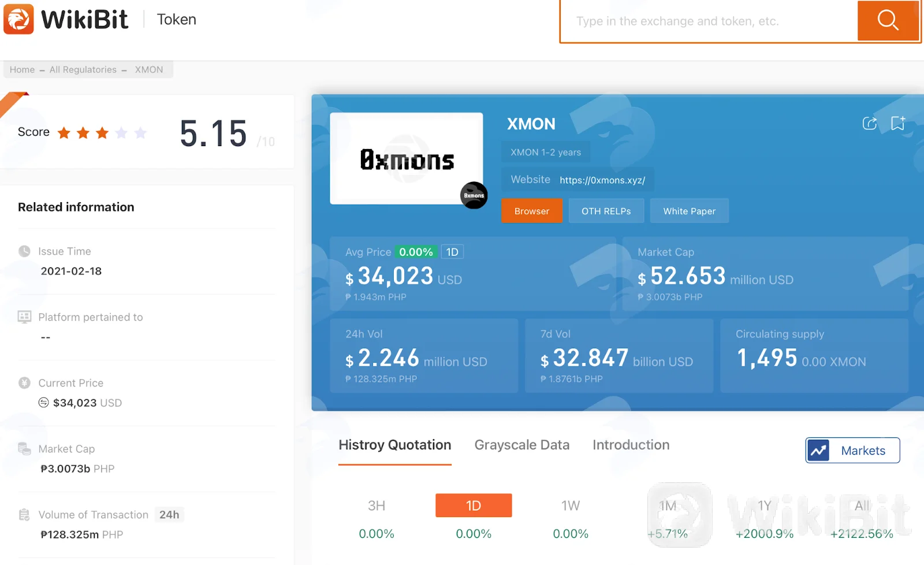
Task: Share the XMON token page
Action: tap(870, 123)
